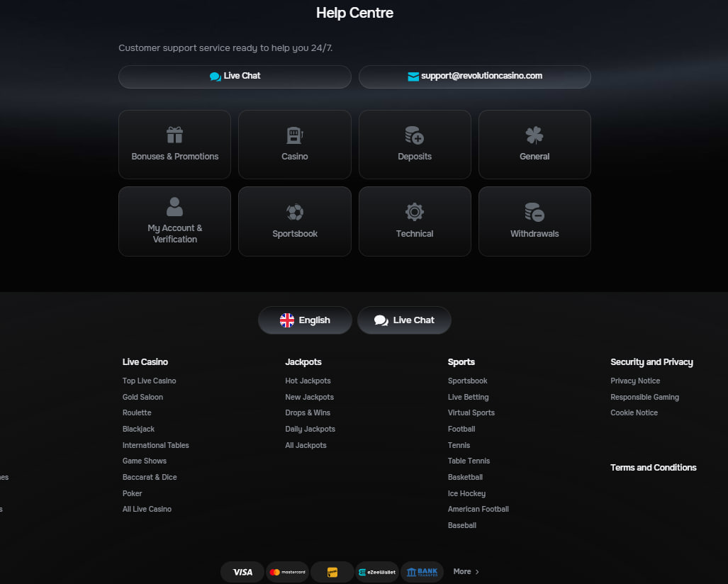728x584 pixels.
Task: Select the Technical gear icon
Action: click(x=414, y=212)
